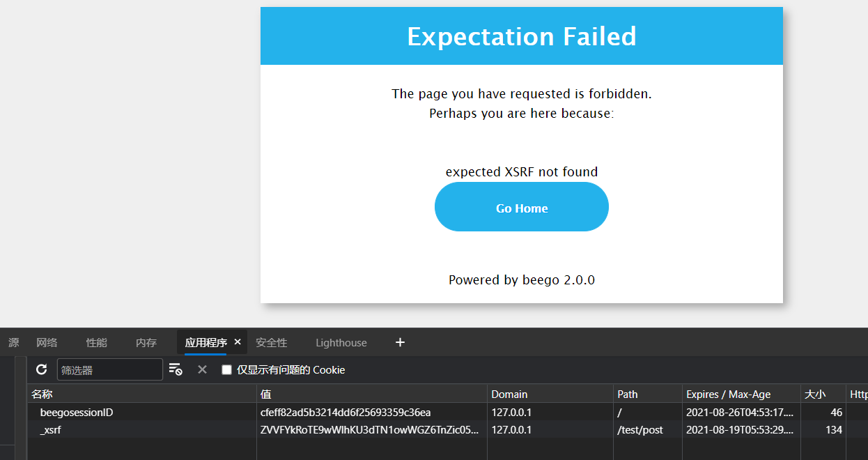868x460 pixels.
Task: Close the 应用程序 panel tab
Action: 238,342
